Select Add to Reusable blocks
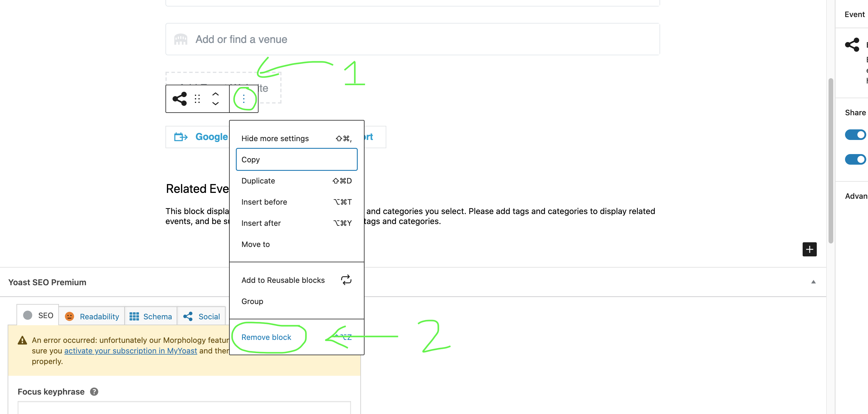Image resolution: width=868 pixels, height=414 pixels. pyautogui.click(x=283, y=280)
